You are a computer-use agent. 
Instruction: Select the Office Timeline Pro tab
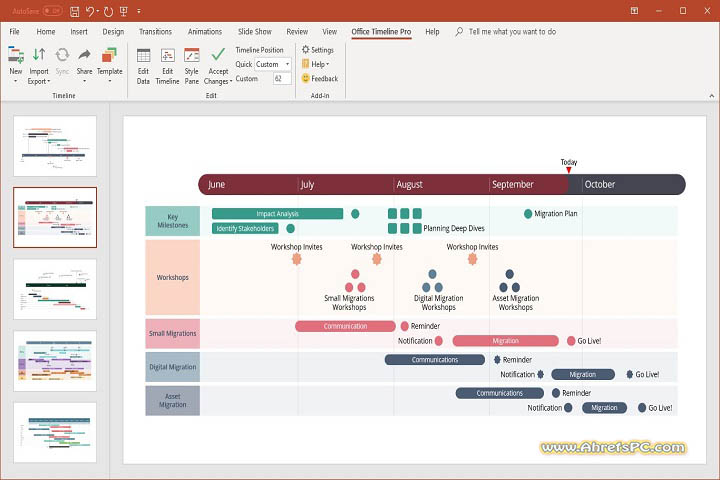(x=381, y=31)
